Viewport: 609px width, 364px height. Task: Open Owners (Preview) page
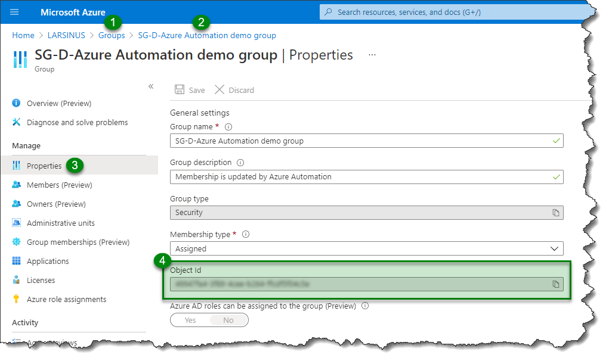56,204
